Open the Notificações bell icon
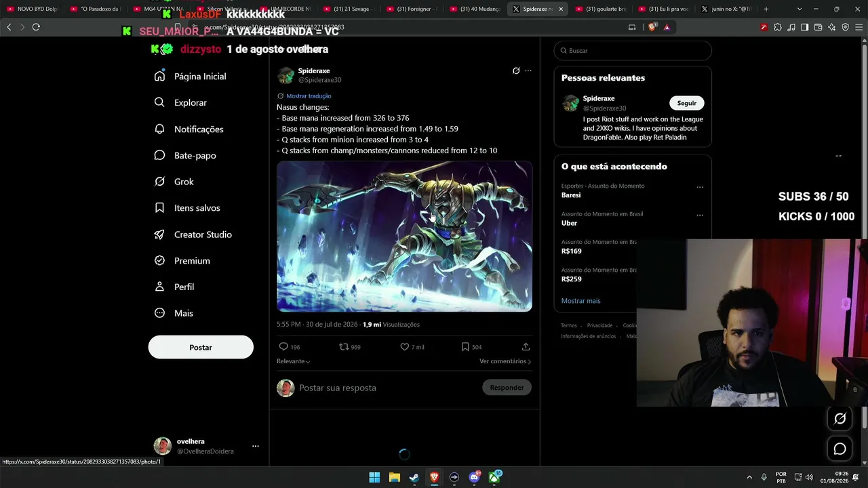The height and width of the screenshot is (488, 868). click(x=159, y=129)
